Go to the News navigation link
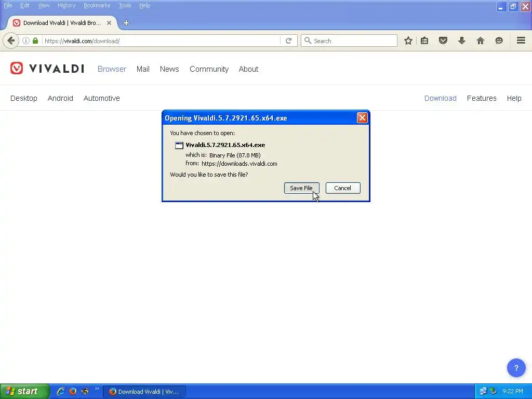532x399 pixels. point(169,69)
